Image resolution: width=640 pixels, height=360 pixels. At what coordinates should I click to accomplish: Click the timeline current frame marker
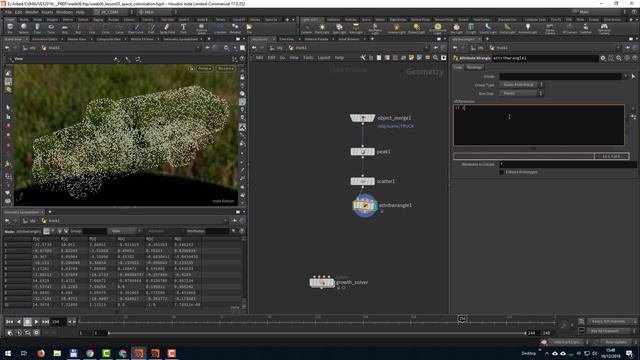click(462, 319)
